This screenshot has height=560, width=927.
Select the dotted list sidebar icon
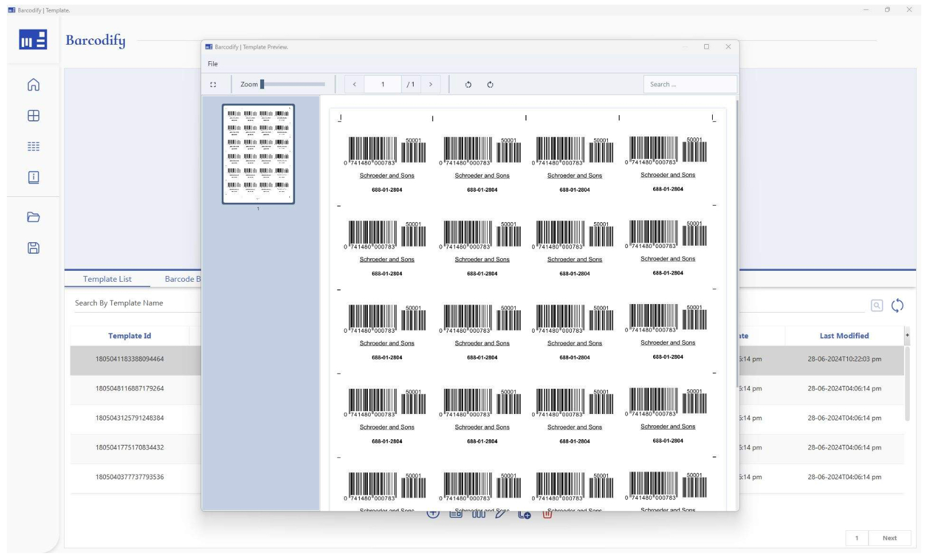(33, 147)
